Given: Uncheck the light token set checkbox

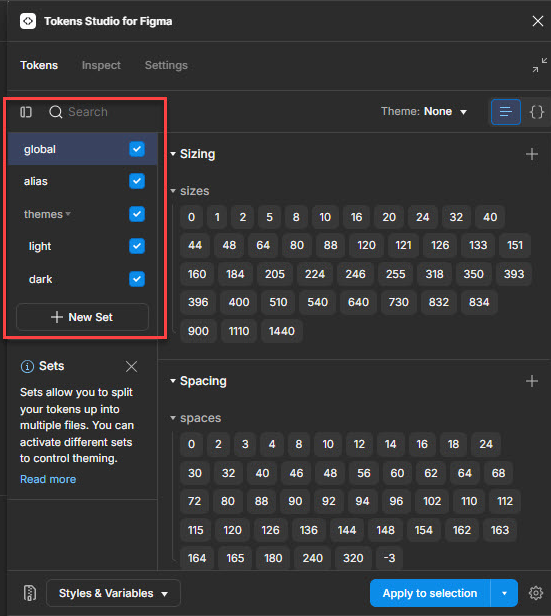Looking at the screenshot, I should (x=137, y=246).
